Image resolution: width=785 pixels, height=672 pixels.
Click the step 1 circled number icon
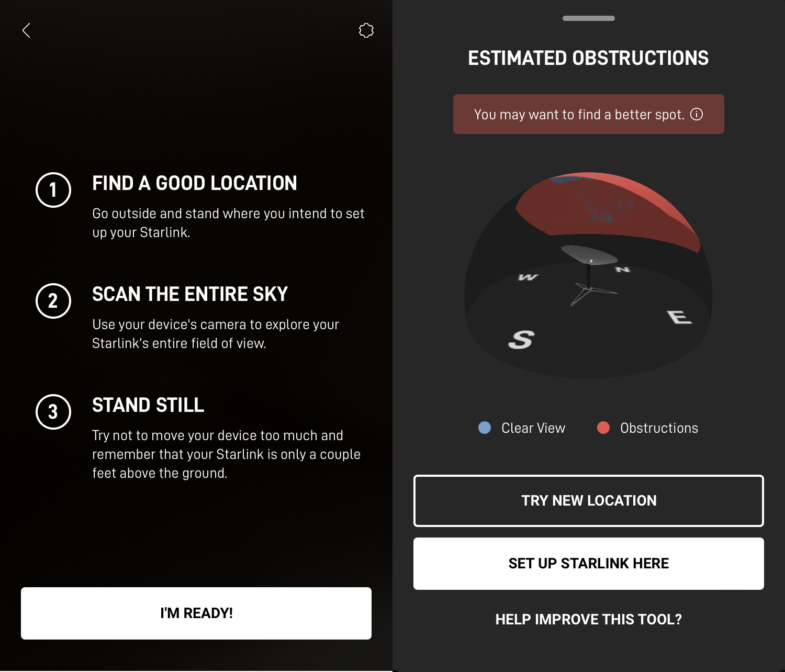53,190
